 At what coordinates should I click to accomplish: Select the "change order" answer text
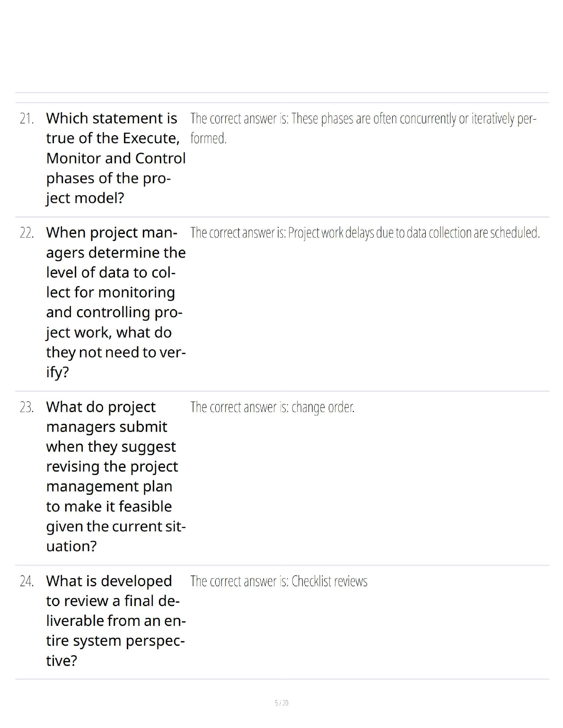tap(323, 407)
